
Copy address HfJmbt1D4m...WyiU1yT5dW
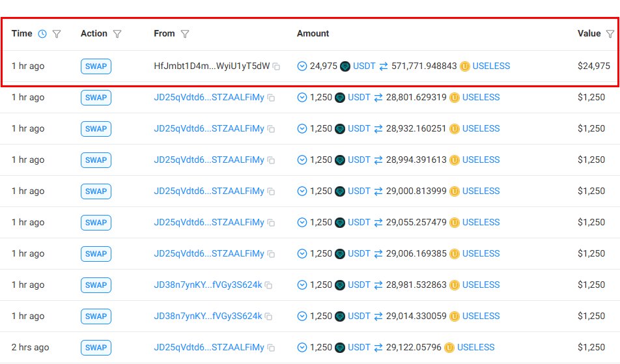276,66
